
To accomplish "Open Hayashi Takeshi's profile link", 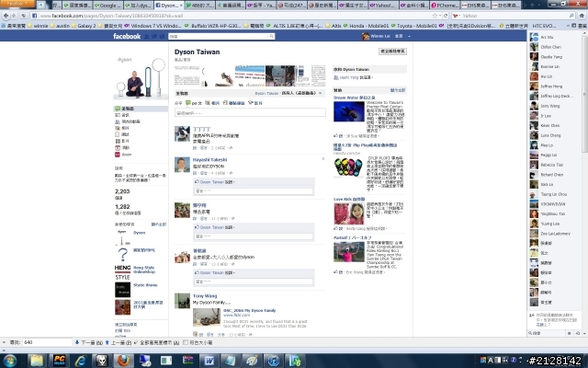I will 209,159.
